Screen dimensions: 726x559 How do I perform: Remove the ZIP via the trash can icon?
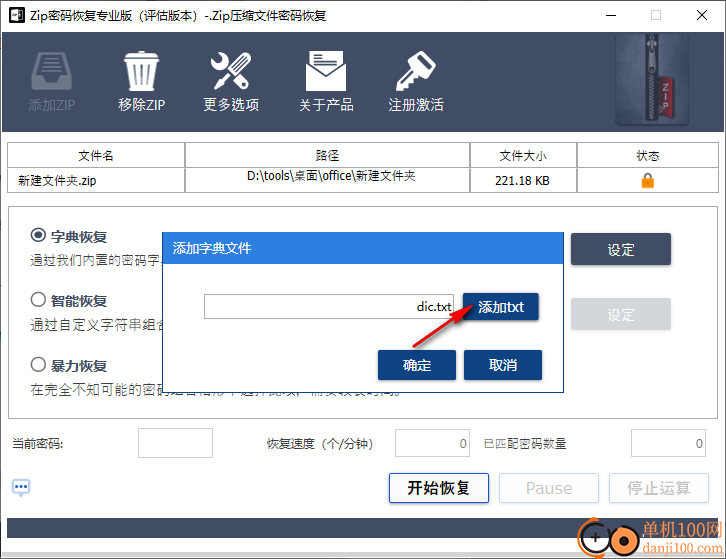[x=141, y=71]
